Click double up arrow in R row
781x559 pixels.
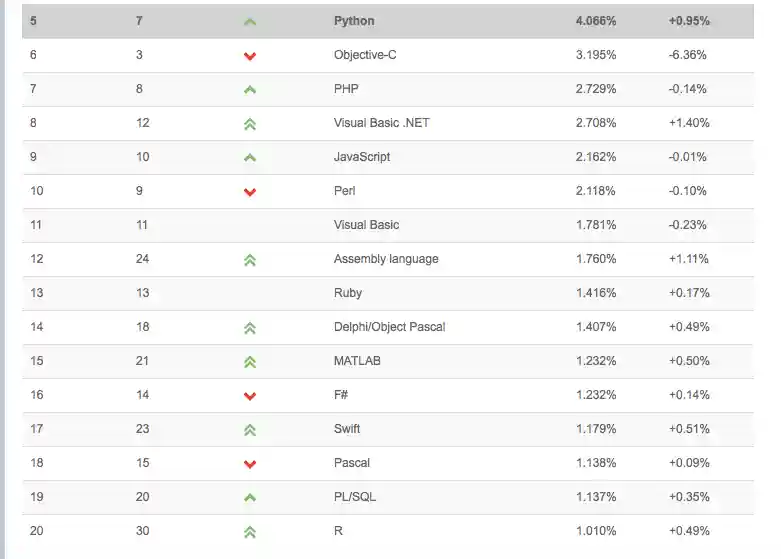pyautogui.click(x=250, y=532)
